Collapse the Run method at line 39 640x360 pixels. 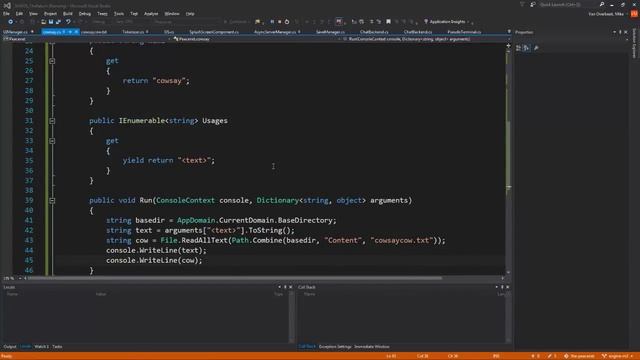pyautogui.click(x=52, y=201)
